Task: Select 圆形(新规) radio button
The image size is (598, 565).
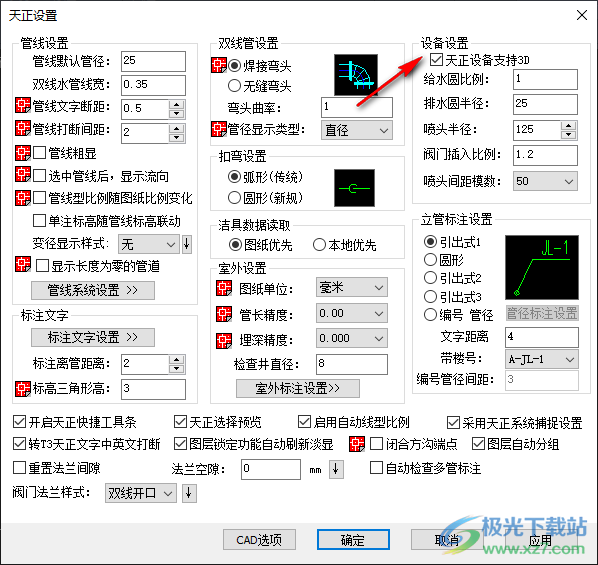Action: click(x=234, y=198)
